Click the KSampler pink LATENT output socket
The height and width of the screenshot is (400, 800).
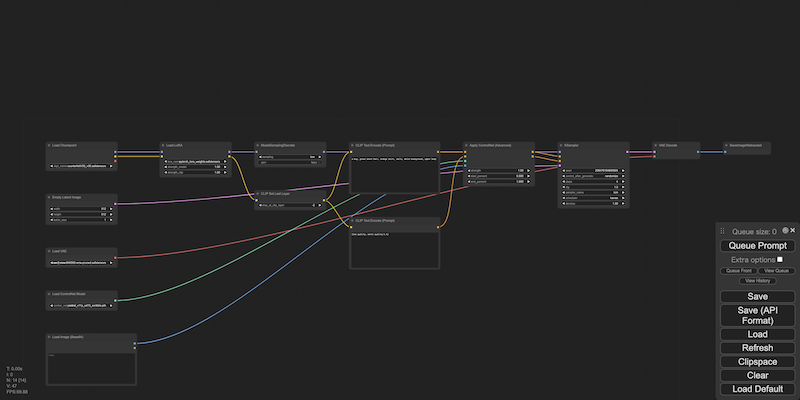tap(627, 152)
